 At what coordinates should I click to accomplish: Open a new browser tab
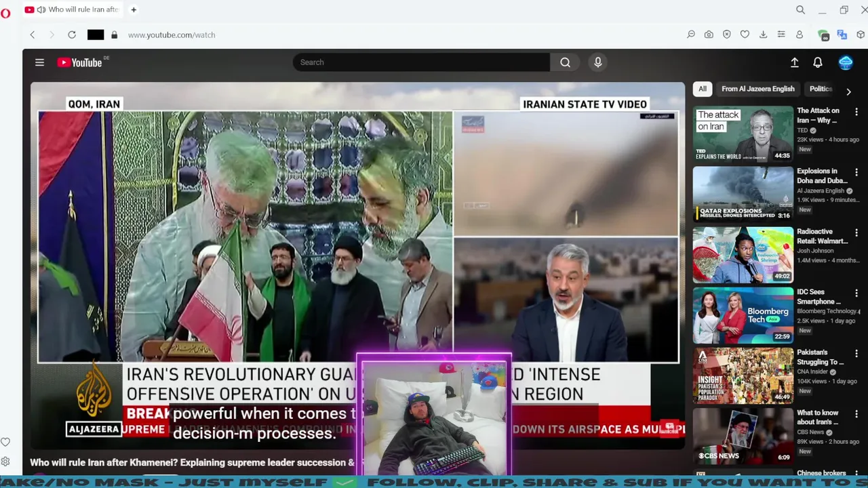134,9
